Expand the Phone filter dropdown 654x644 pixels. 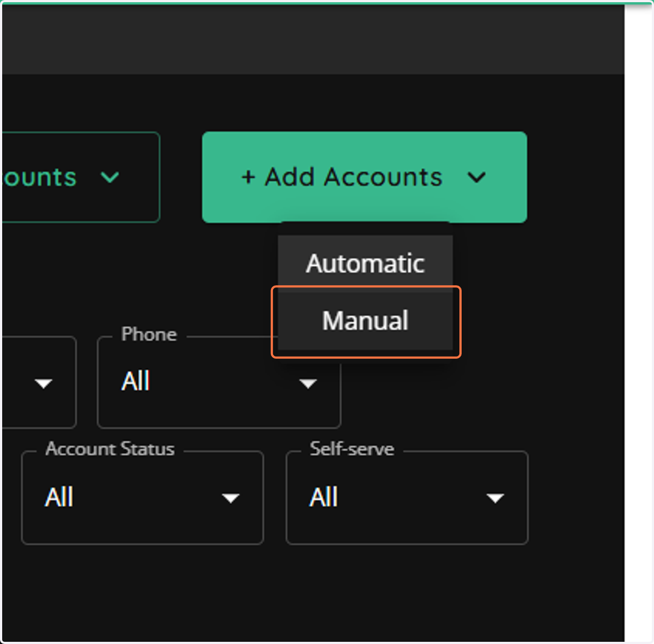coord(219,382)
